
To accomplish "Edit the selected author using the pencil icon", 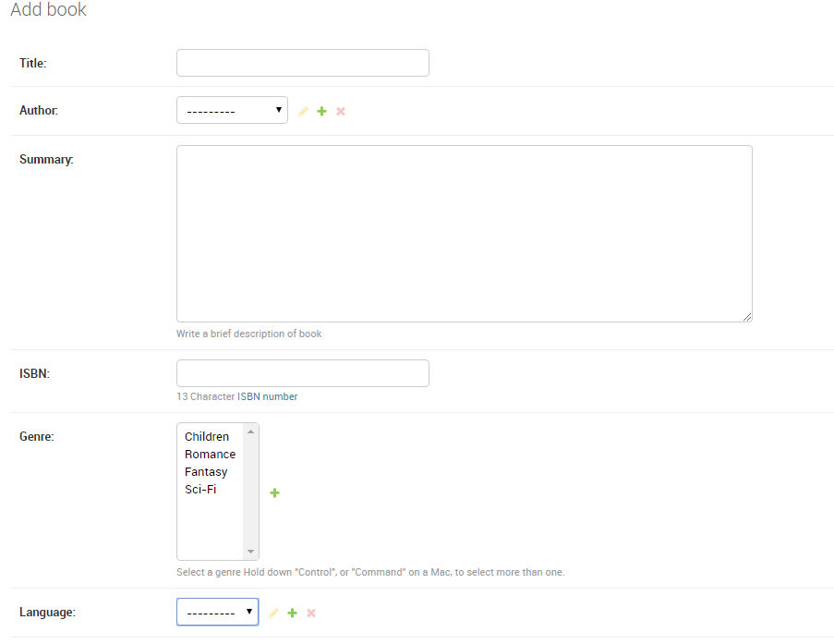I will [x=303, y=110].
